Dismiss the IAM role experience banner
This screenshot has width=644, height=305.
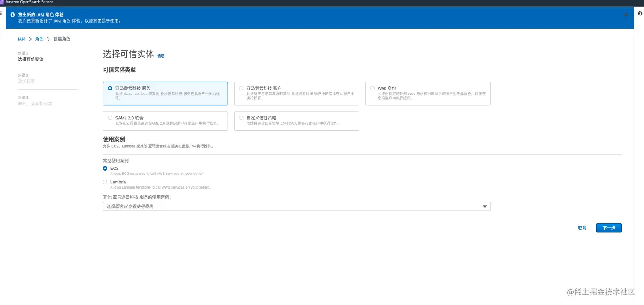[x=626, y=15]
